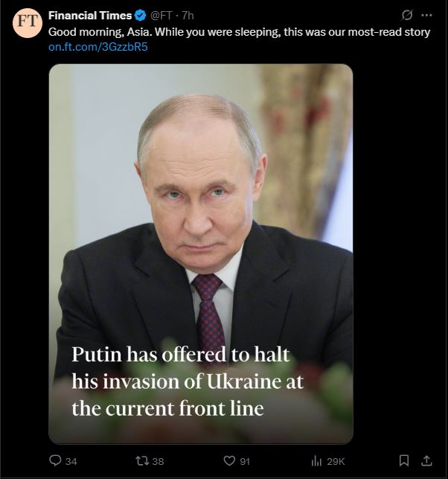Click the "Good morning, Asia" post text
This screenshot has width=448, height=479.
[240, 32]
